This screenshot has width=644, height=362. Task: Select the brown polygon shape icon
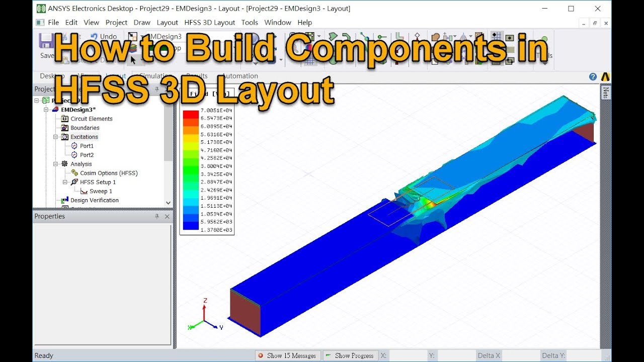click(436, 36)
